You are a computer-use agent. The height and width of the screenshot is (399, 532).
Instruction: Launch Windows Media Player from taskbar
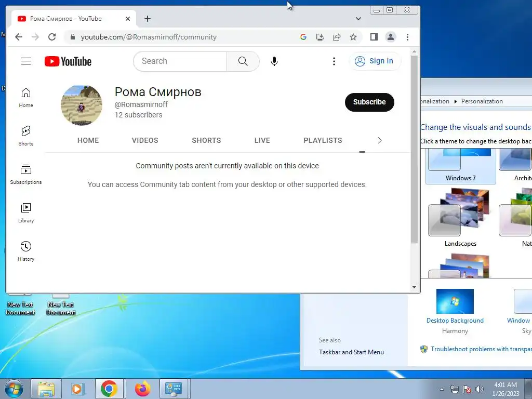click(77, 389)
